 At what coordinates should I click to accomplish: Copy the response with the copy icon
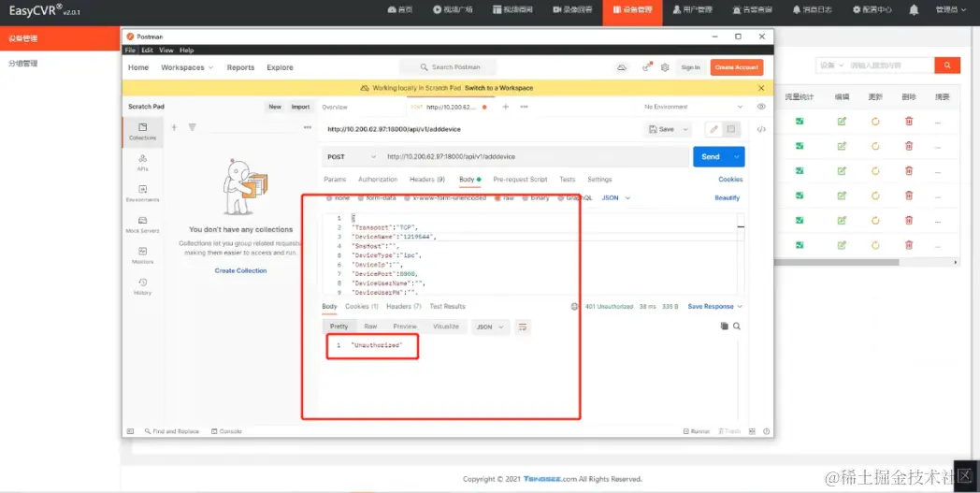coord(725,326)
